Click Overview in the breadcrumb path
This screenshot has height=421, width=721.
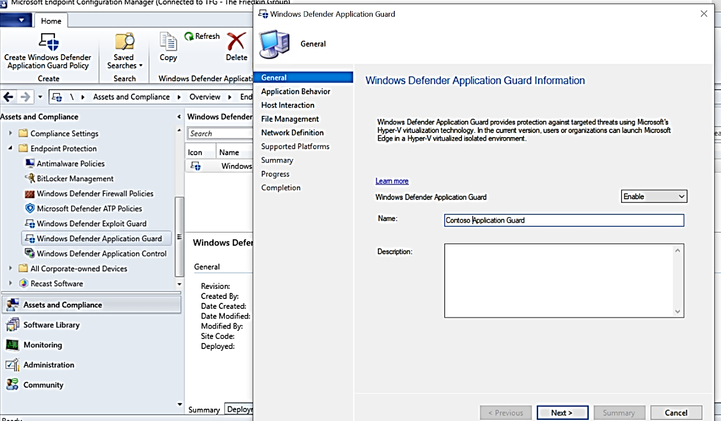205,97
